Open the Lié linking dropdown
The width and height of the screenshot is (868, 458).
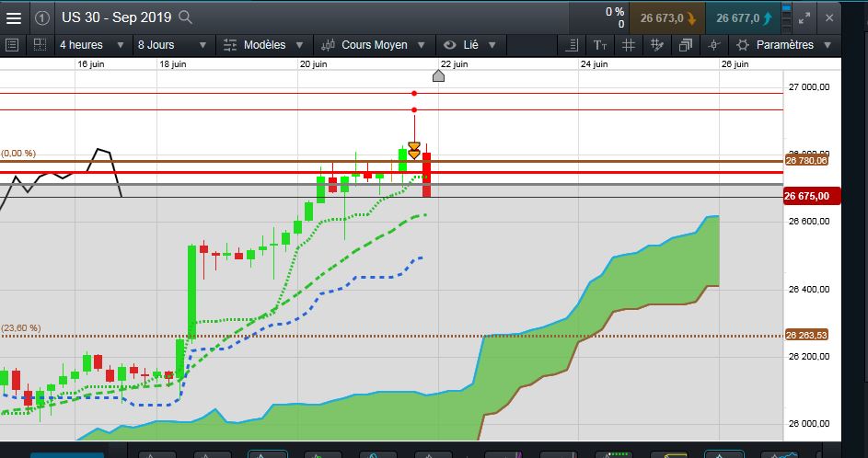point(470,45)
